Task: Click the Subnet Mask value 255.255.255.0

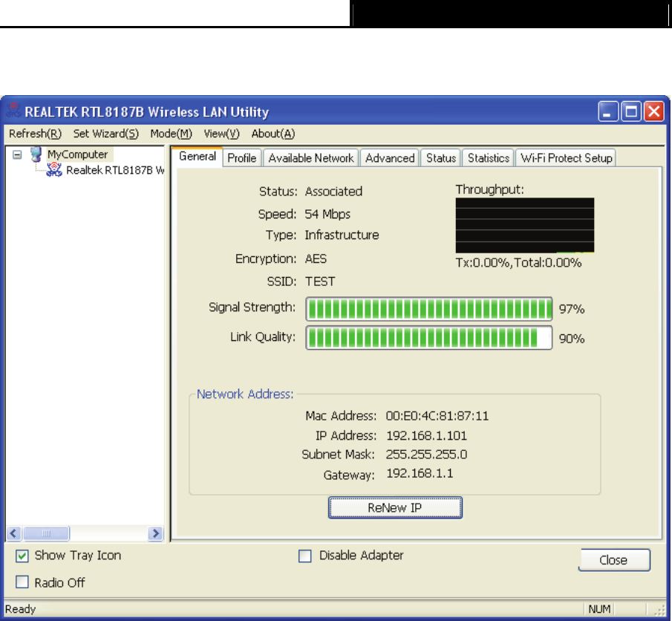Action: point(426,455)
